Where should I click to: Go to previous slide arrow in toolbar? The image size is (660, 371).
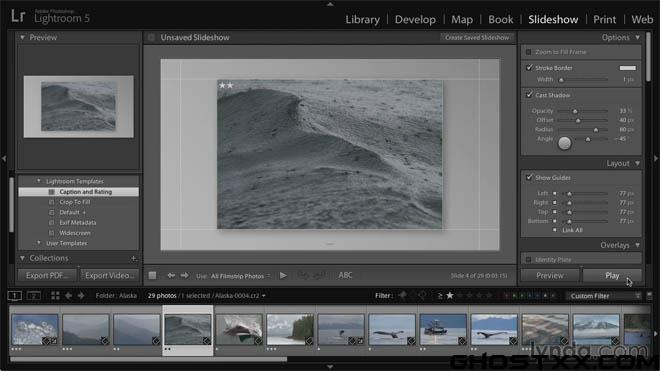coord(171,275)
